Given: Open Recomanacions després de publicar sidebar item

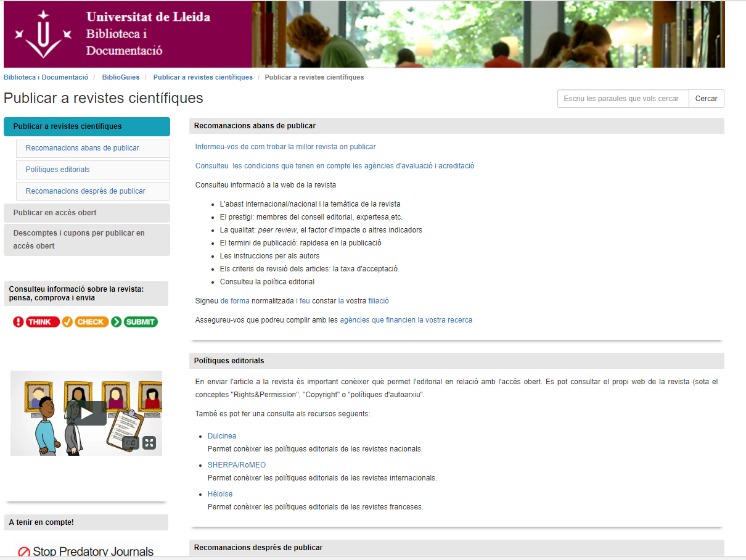Looking at the screenshot, I should [x=92, y=191].
